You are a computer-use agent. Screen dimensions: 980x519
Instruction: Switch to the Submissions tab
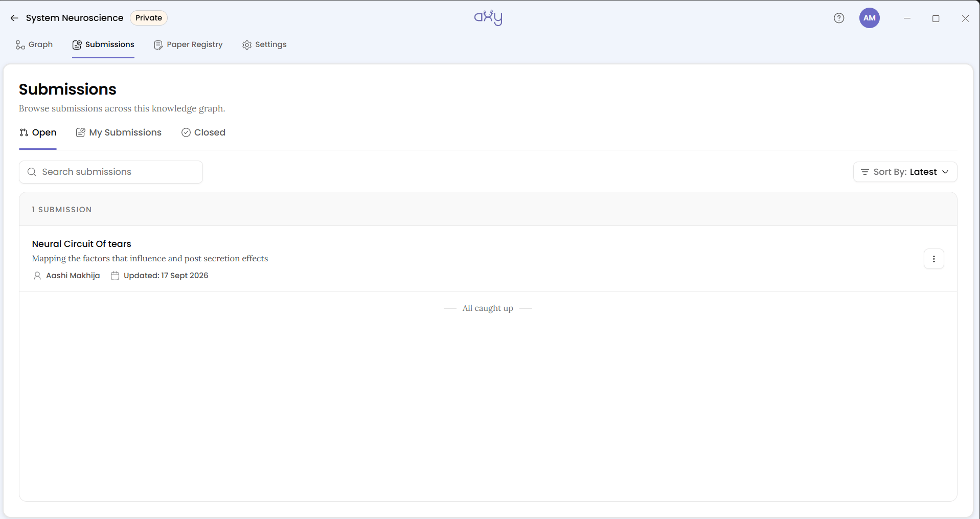tap(103, 44)
